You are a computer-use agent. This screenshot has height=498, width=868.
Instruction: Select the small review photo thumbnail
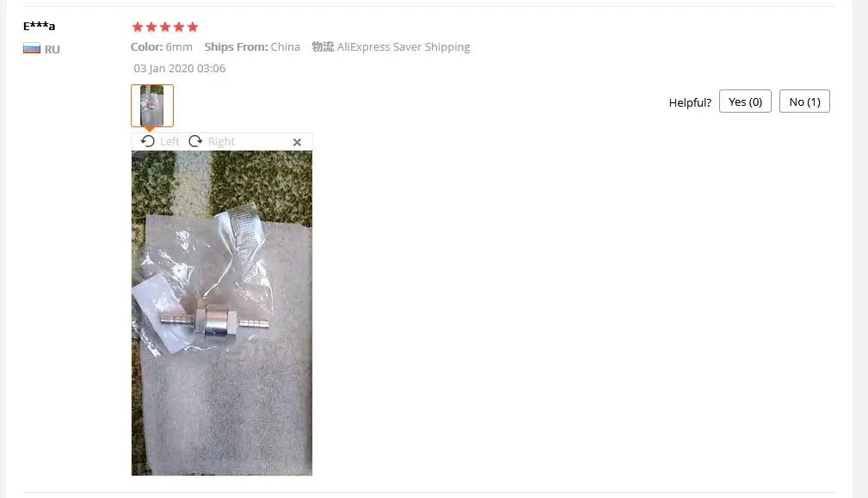pos(152,106)
